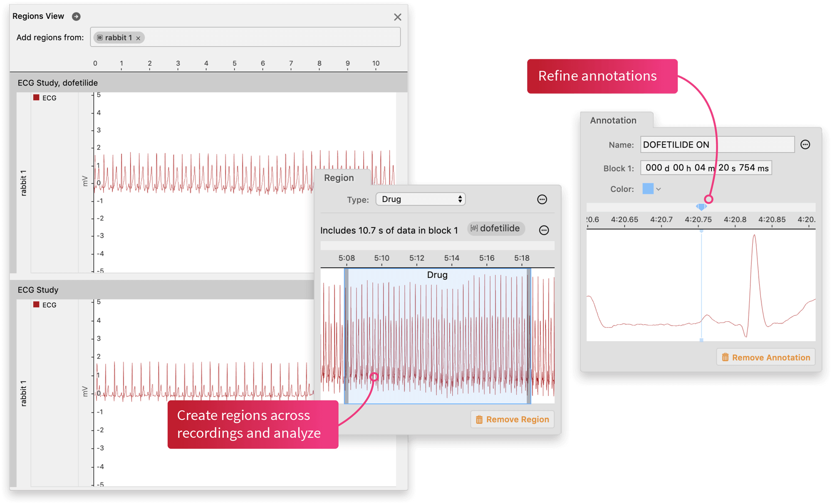Image resolution: width=832 pixels, height=504 pixels.
Task: Expand the Color dropdown chevron
Action: point(659,189)
